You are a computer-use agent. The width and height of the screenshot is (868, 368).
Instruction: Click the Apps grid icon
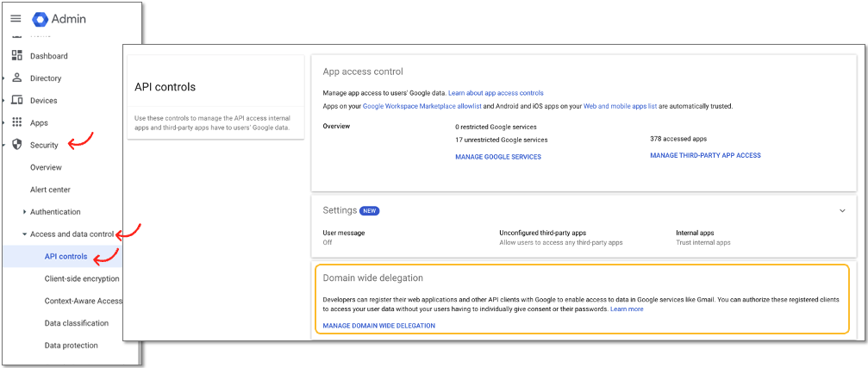[x=17, y=122]
